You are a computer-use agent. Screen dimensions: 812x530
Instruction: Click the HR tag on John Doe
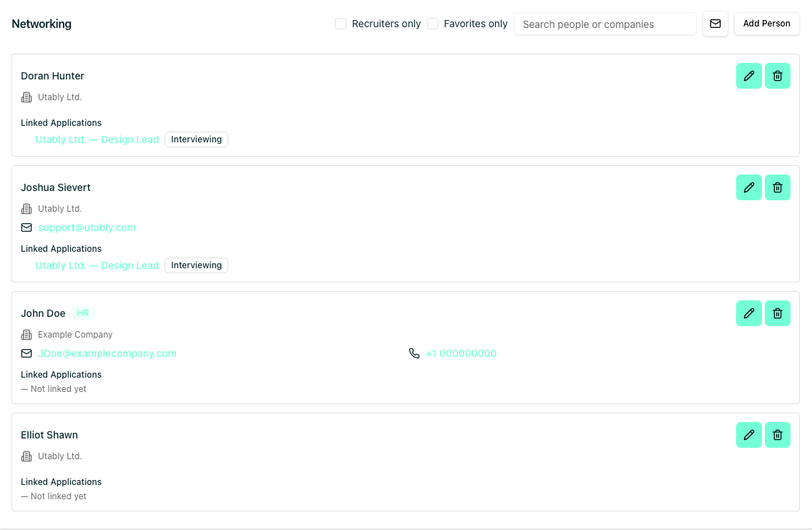pyautogui.click(x=83, y=313)
